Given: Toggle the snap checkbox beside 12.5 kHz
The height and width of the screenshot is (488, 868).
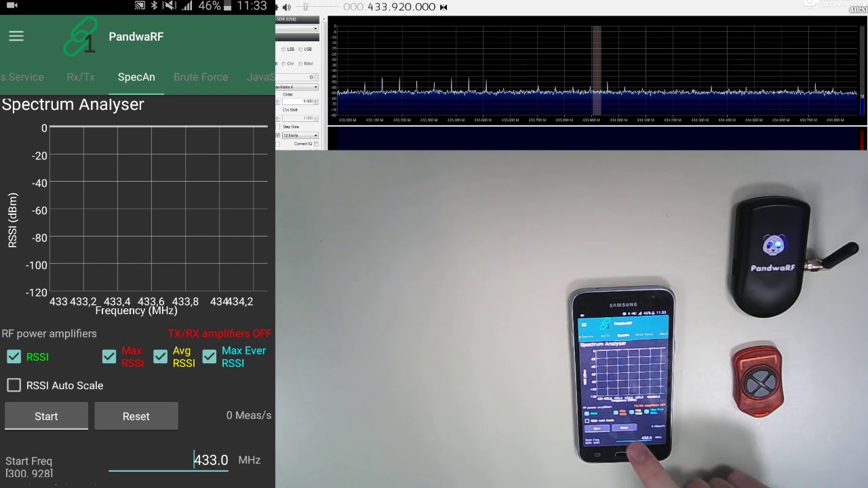Looking at the screenshot, I should coord(278,136).
